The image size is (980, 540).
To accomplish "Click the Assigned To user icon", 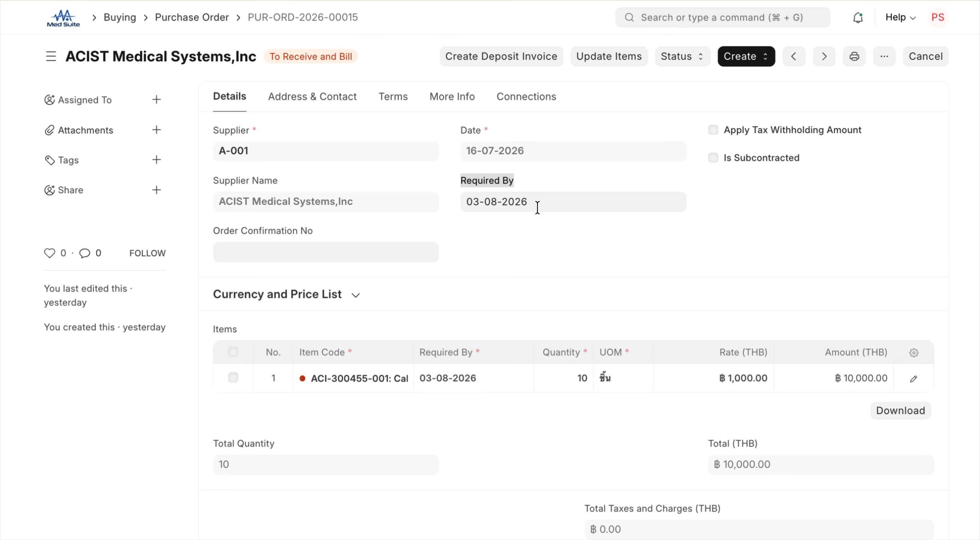I will pyautogui.click(x=49, y=100).
